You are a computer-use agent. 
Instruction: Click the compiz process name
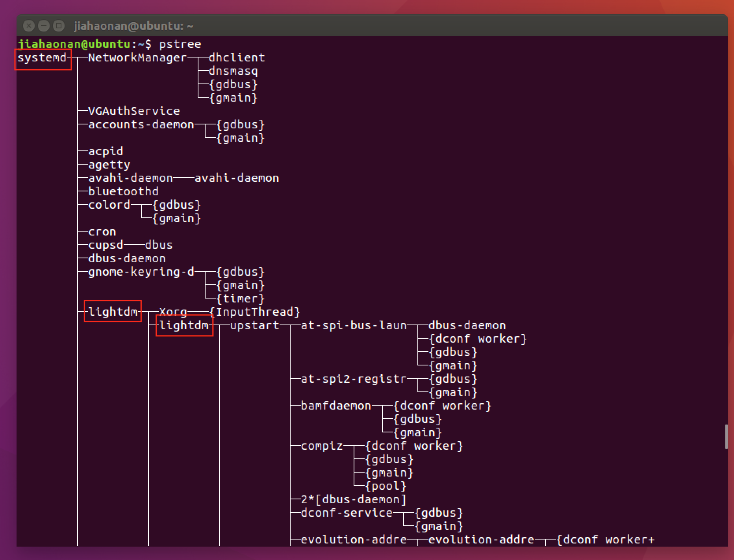click(x=322, y=446)
